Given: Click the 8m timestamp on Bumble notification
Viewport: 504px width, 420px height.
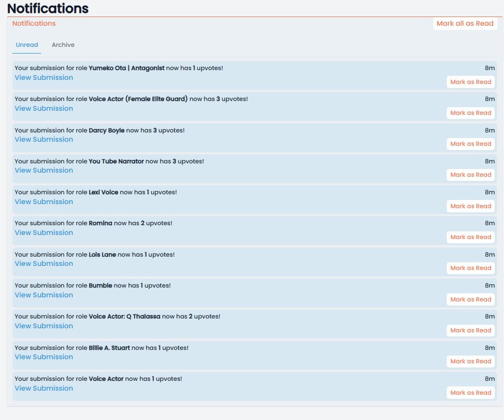Looking at the screenshot, I should coord(490,285).
